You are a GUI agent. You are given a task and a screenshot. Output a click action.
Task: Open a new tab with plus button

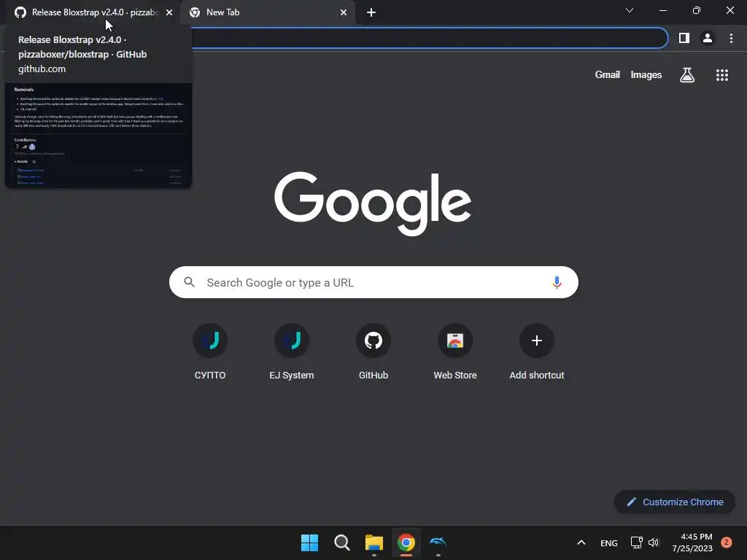[x=371, y=13]
